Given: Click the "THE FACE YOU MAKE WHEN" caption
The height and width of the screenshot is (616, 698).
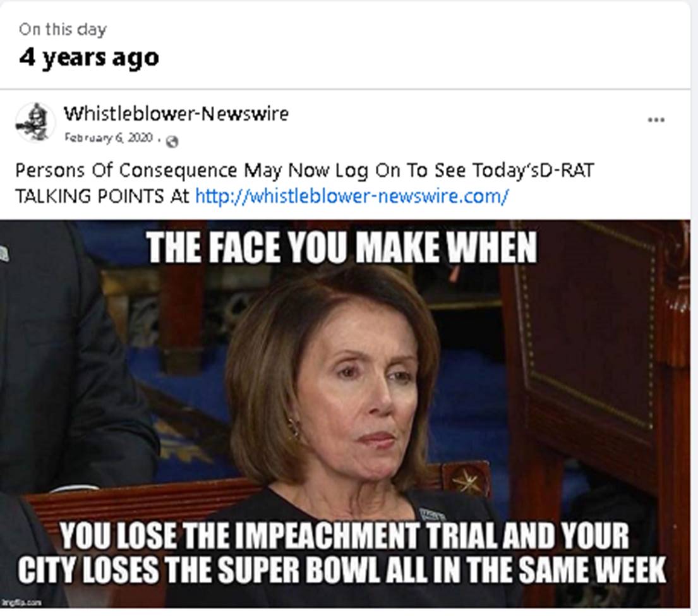Looking at the screenshot, I should (342, 248).
